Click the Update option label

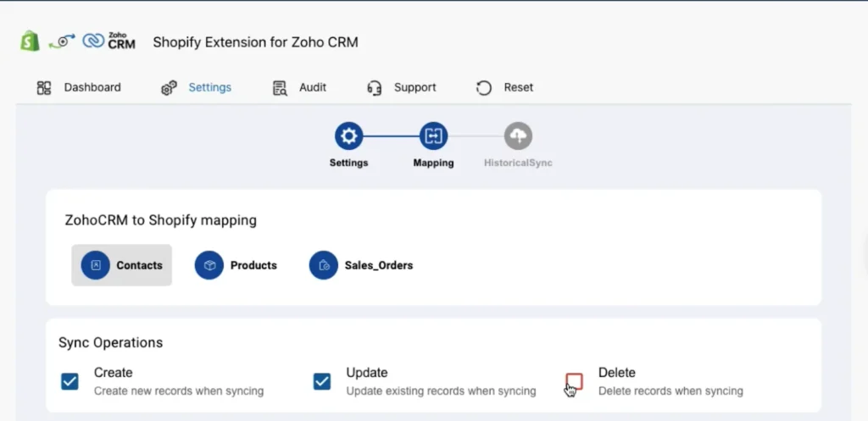366,373
